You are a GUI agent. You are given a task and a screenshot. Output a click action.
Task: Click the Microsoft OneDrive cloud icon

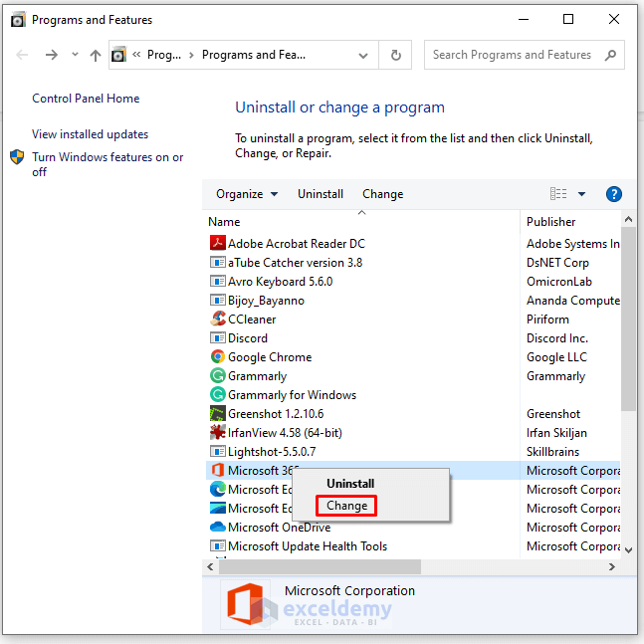click(218, 527)
